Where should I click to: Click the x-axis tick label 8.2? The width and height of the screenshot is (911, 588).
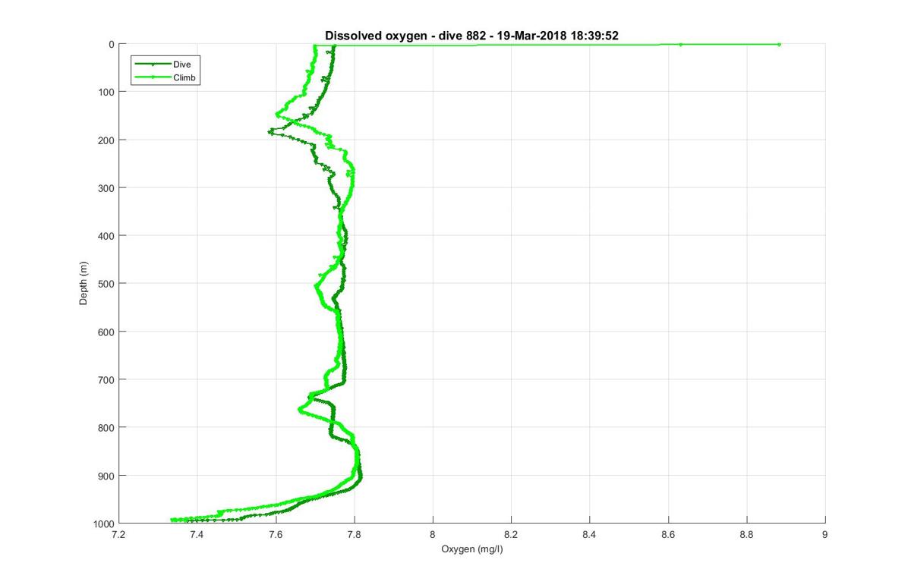tap(511, 535)
